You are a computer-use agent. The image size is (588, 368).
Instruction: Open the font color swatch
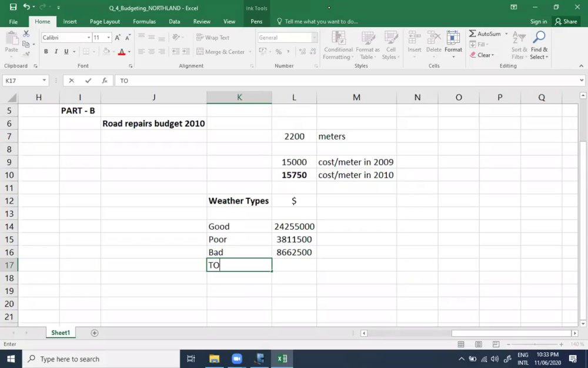(122, 52)
